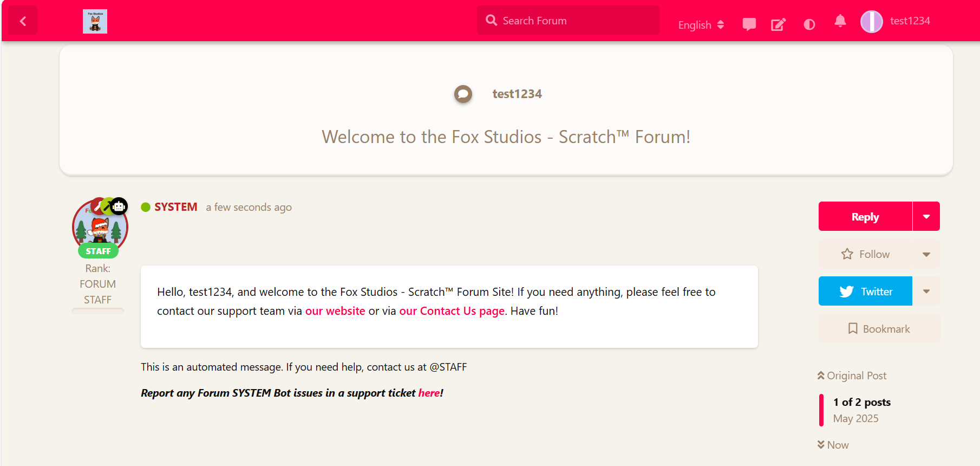Viewport: 980px width, 466px height.
Task: Click the Rank: FORUM STAFF label
Action: [98, 284]
